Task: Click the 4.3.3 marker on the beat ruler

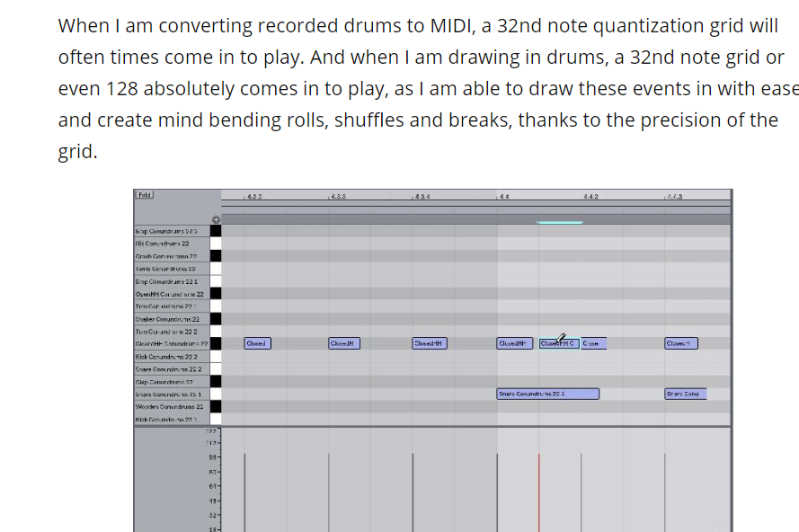Action: point(338,196)
